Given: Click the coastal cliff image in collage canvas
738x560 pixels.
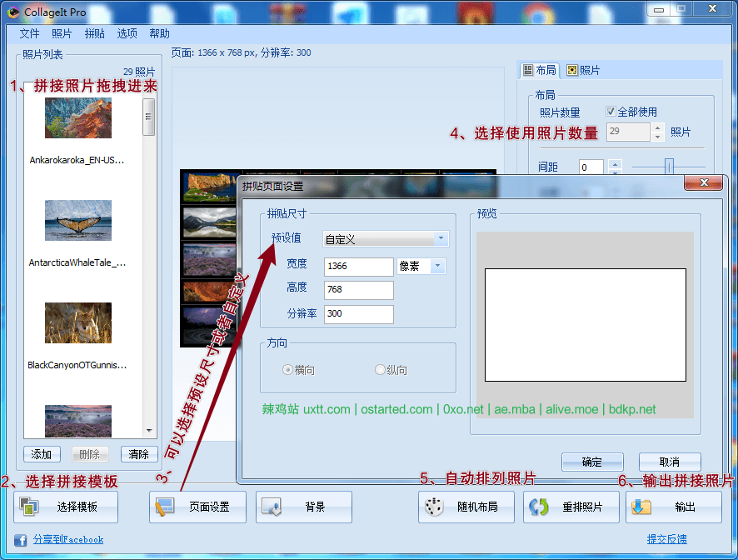Looking at the screenshot, I should click(209, 187).
